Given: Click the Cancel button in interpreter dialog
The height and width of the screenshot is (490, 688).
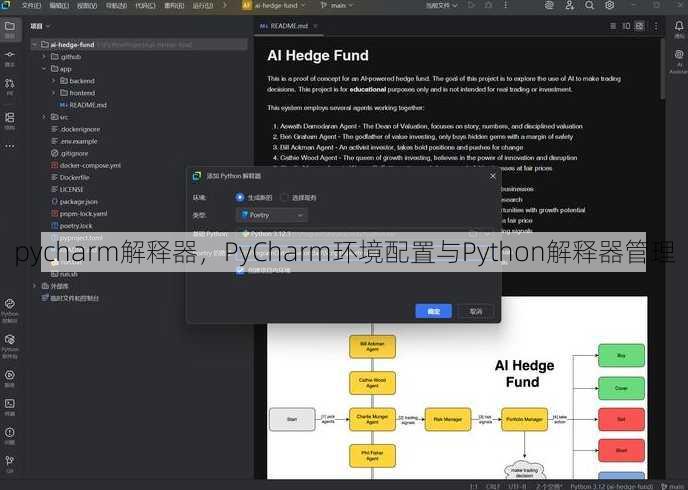Looking at the screenshot, I should click(476, 311).
